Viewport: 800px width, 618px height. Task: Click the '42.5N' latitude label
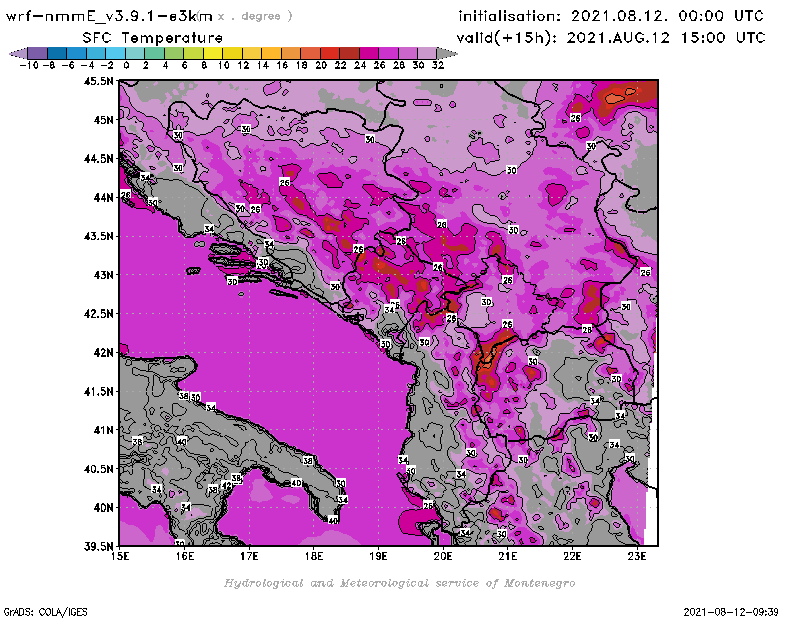click(98, 313)
